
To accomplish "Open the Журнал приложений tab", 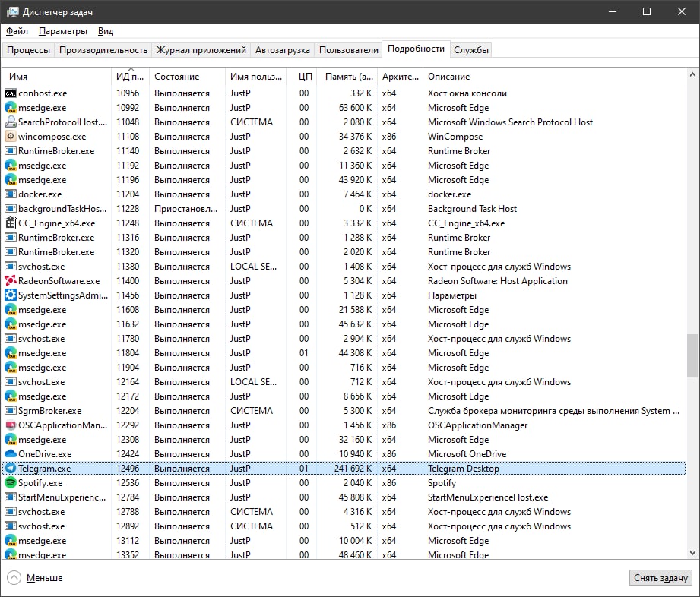I will coord(201,50).
